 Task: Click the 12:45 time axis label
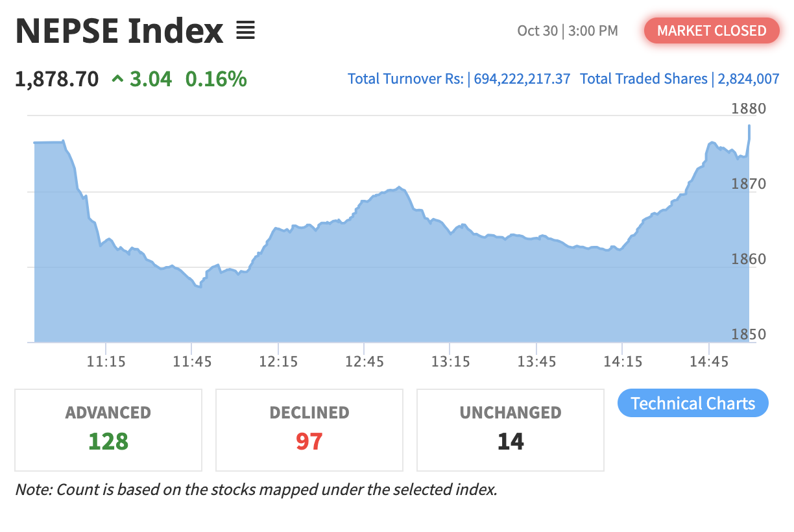point(365,361)
